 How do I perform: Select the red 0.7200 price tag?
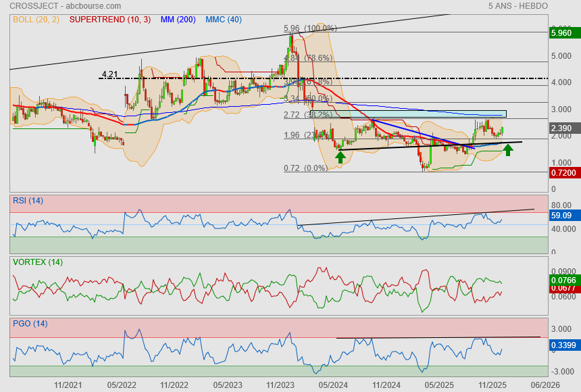[x=562, y=173]
